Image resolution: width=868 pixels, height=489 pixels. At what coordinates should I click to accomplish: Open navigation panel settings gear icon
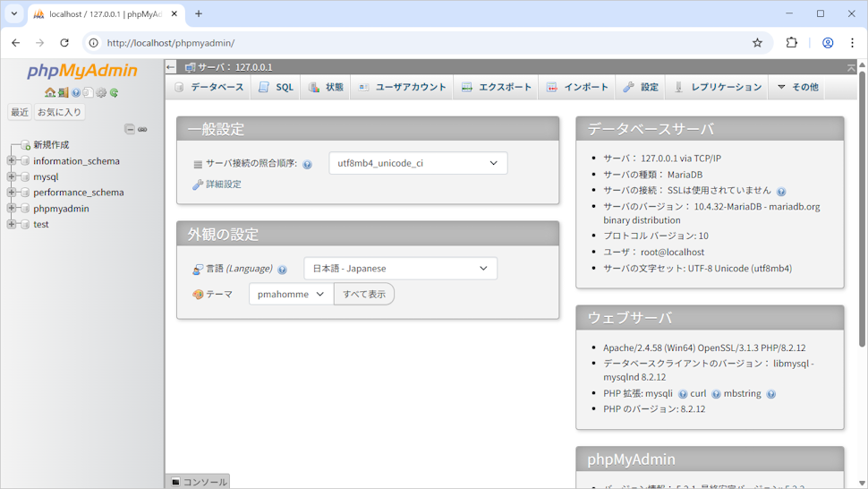(x=101, y=92)
